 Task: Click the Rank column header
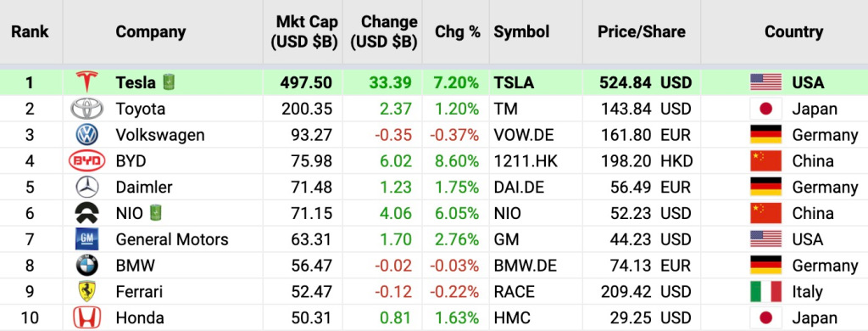tap(30, 31)
